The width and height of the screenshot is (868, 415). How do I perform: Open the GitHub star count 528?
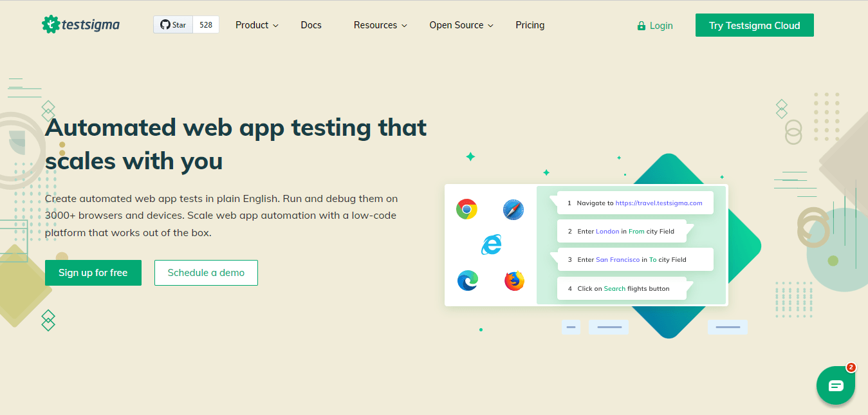[x=206, y=25]
